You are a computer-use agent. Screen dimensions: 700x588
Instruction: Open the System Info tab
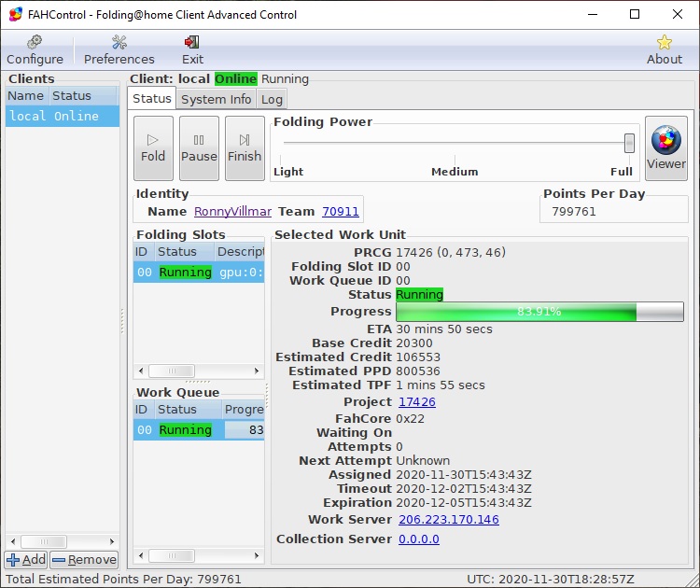[x=217, y=99]
